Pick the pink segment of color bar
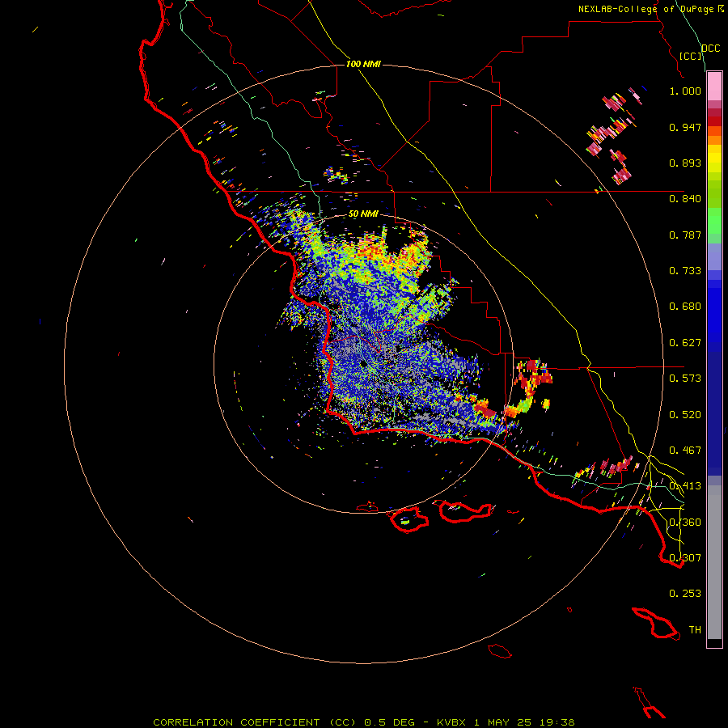Viewport: 728px width, 728px height. [714, 86]
